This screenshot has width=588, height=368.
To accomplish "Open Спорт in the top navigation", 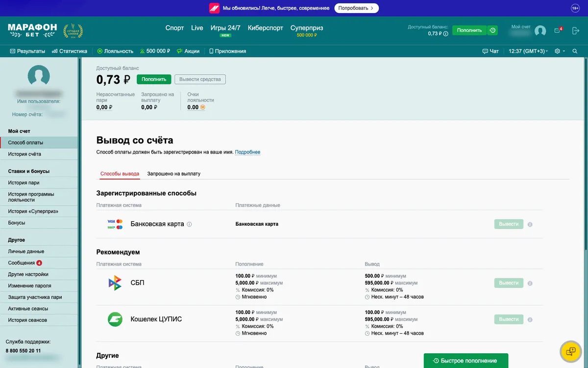I will pyautogui.click(x=174, y=28).
